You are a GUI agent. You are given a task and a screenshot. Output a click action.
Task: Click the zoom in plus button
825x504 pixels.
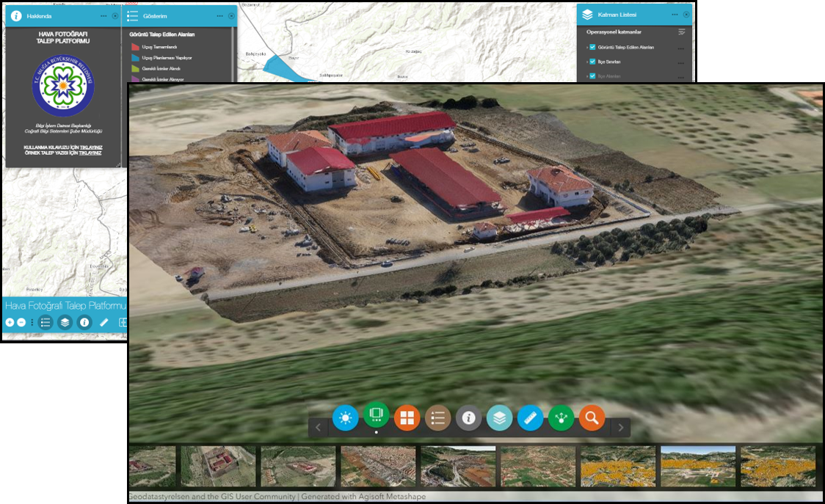[x=10, y=323]
